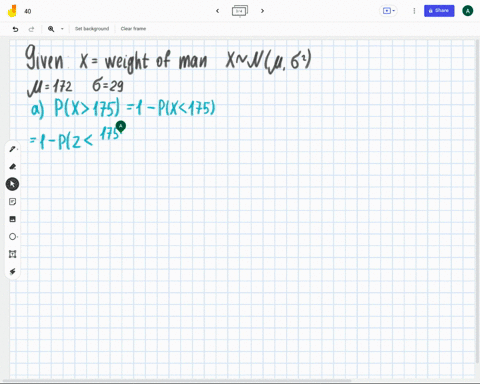This screenshot has height=384, width=480.
Task: Redo the last action
Action: pos(31,29)
